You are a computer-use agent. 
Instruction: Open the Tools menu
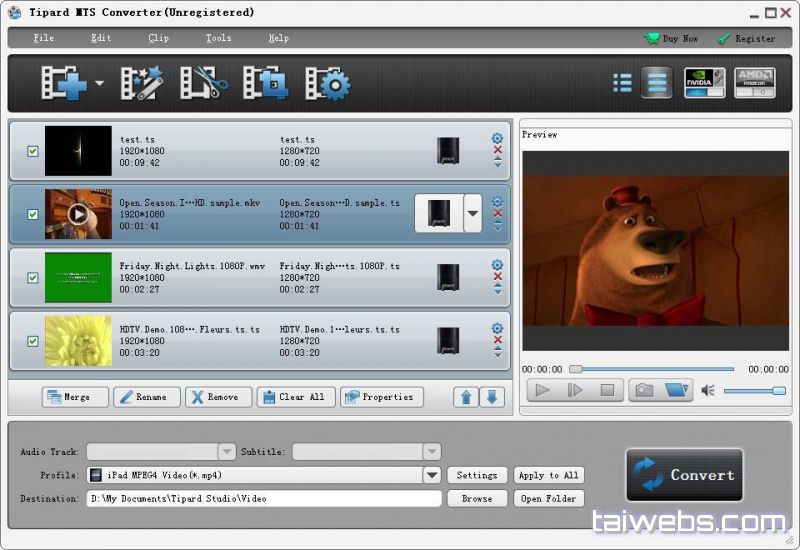(218, 38)
